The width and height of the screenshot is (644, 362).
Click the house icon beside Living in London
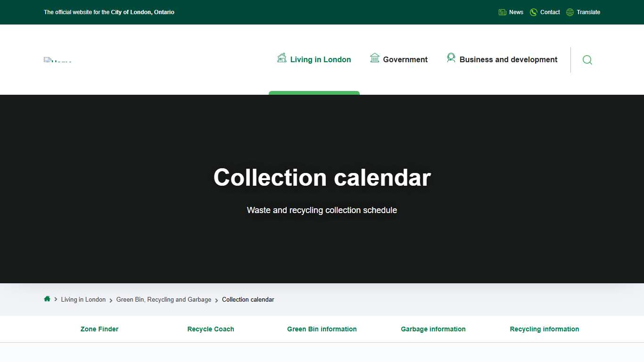pos(282,58)
